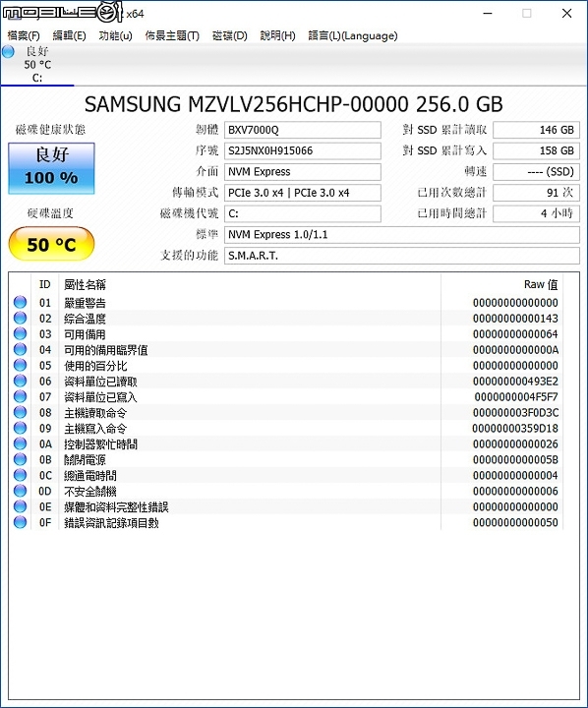Click the status orb for attribute 01 嚴重警告
The width and height of the screenshot is (588, 708).
coord(20,302)
